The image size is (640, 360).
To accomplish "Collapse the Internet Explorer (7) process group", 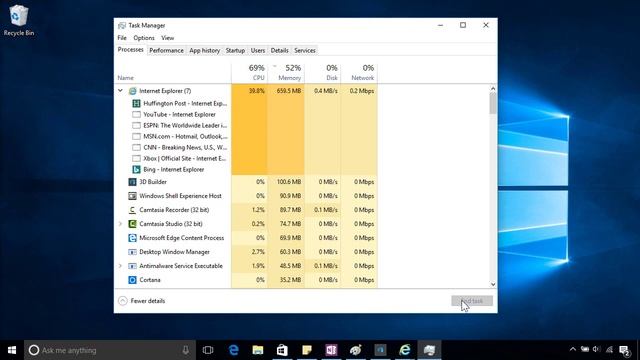I will point(120,91).
